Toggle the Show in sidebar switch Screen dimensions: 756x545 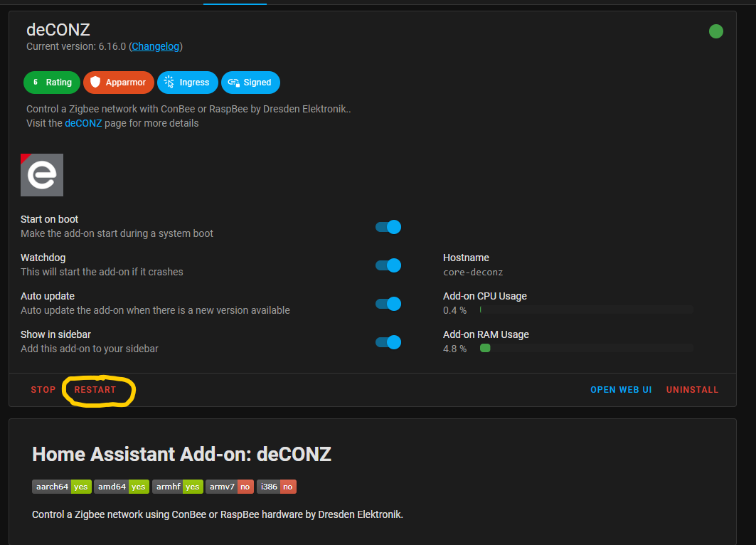(388, 342)
